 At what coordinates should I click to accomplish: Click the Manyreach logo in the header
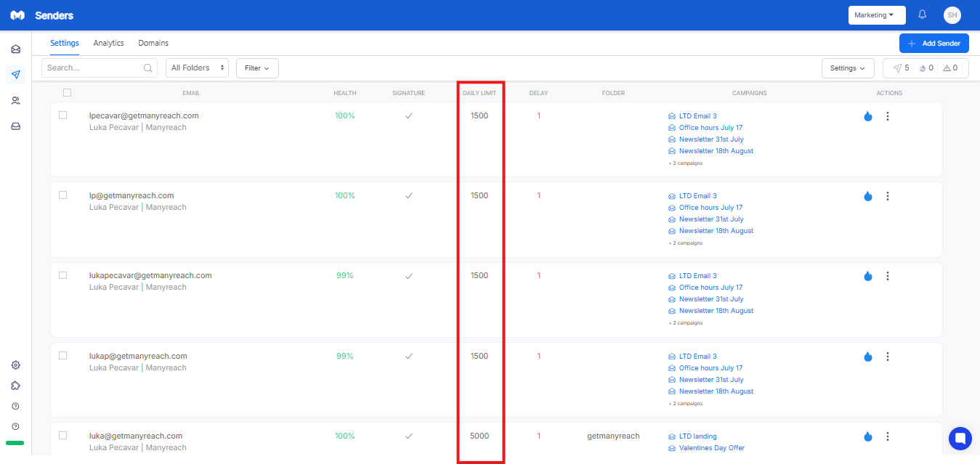point(17,15)
